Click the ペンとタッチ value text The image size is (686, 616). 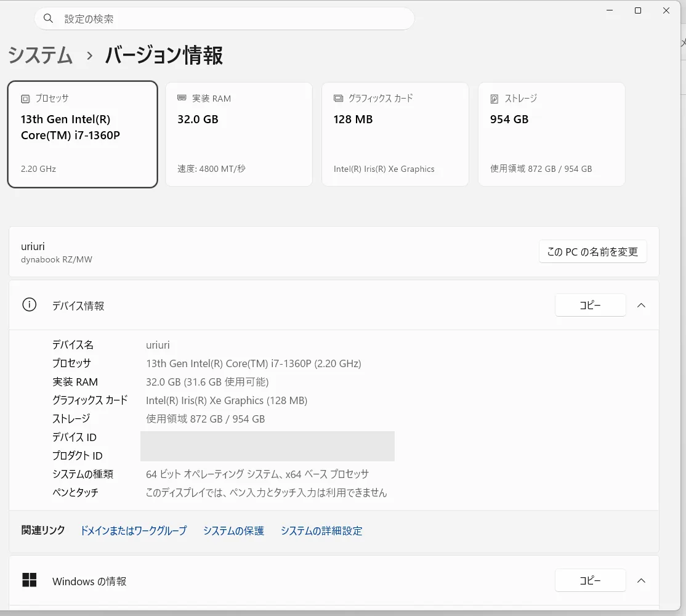pos(267,493)
